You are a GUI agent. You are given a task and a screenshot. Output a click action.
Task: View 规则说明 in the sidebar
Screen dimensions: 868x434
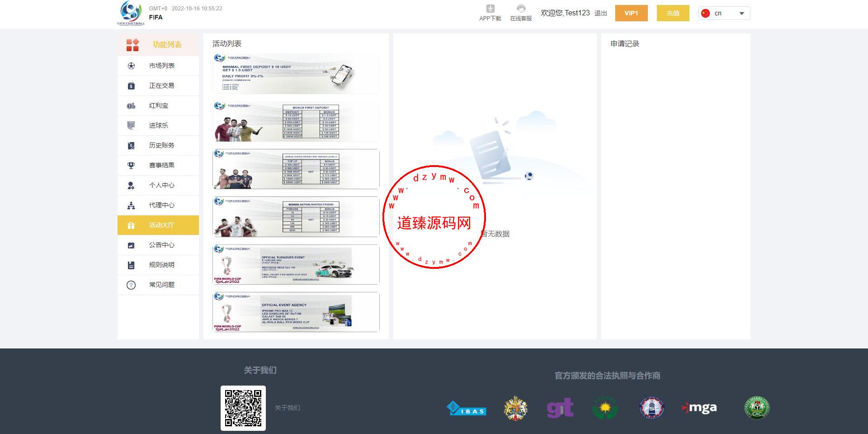(x=158, y=265)
